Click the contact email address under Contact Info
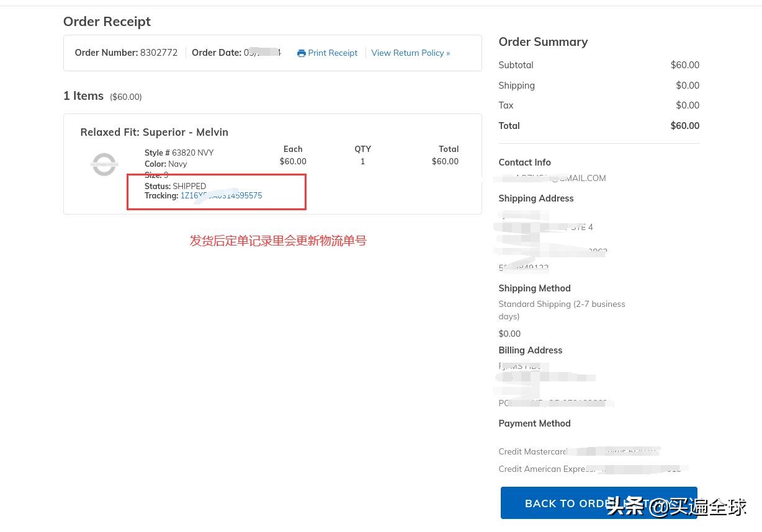 (558, 178)
